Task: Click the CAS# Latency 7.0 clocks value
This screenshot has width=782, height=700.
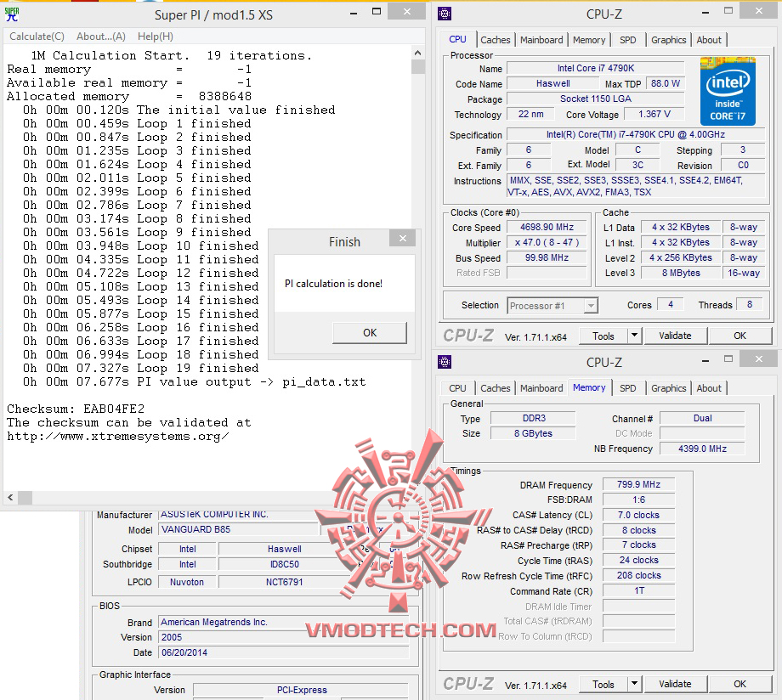Action: [638, 515]
